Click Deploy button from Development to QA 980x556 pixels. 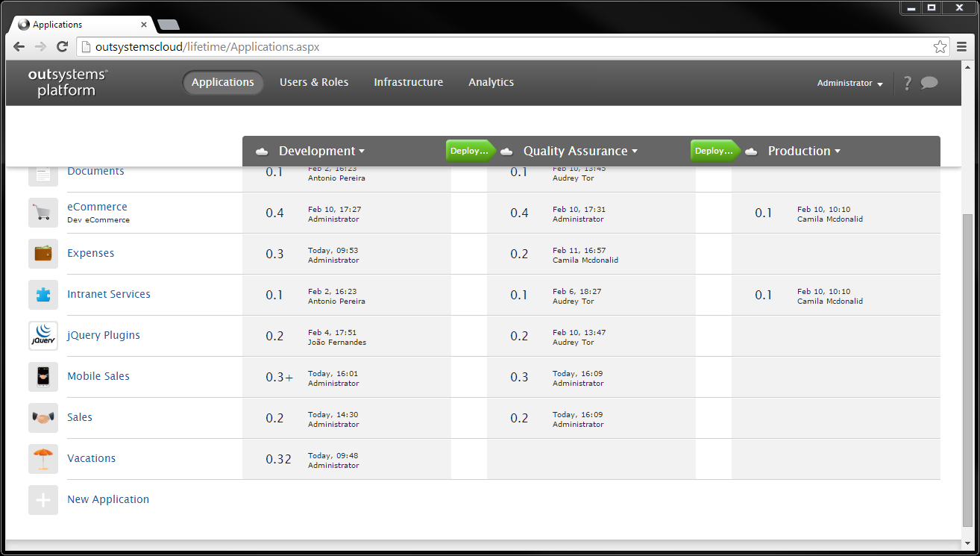[x=471, y=151]
